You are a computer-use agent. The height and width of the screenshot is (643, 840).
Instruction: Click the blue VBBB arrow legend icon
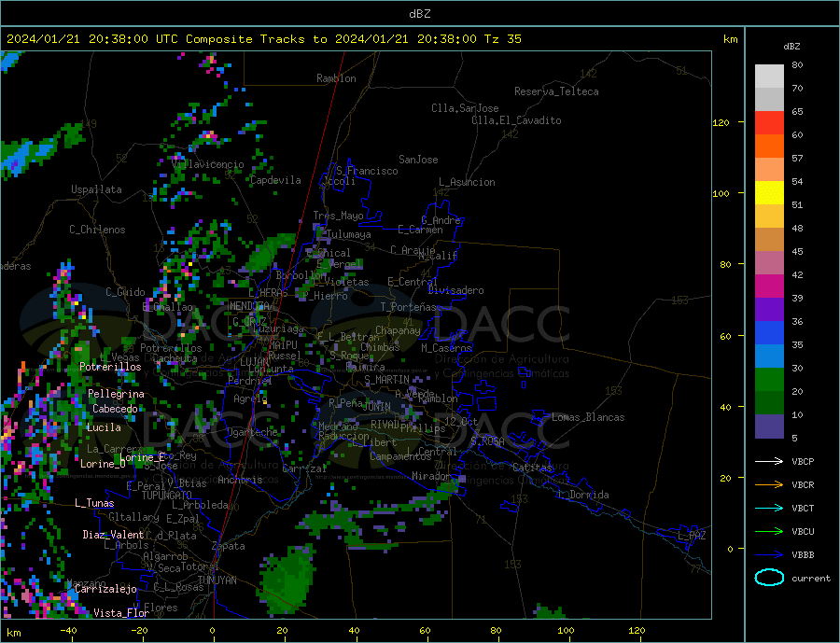click(x=769, y=554)
